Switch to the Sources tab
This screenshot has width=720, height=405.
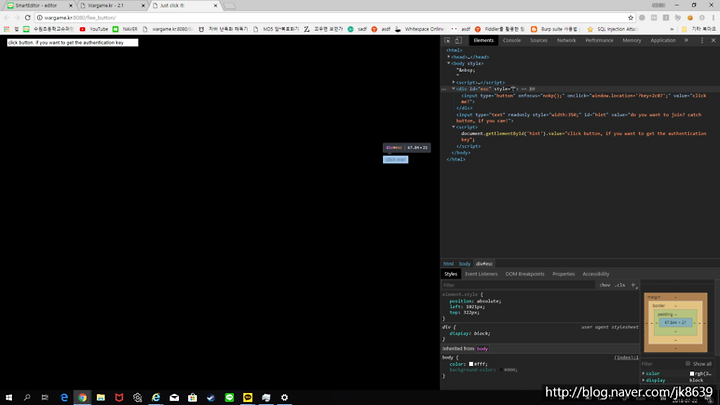coord(539,40)
